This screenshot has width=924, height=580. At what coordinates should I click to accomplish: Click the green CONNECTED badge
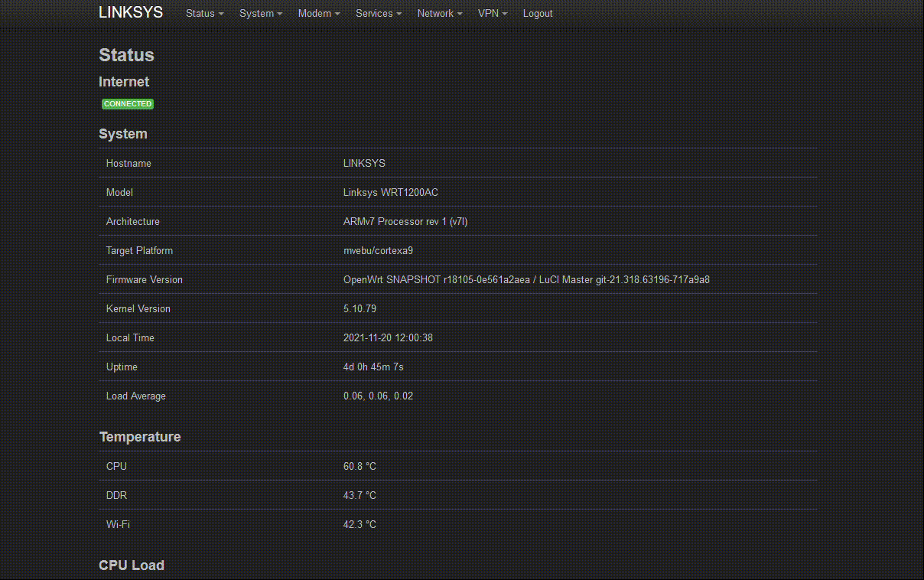128,103
